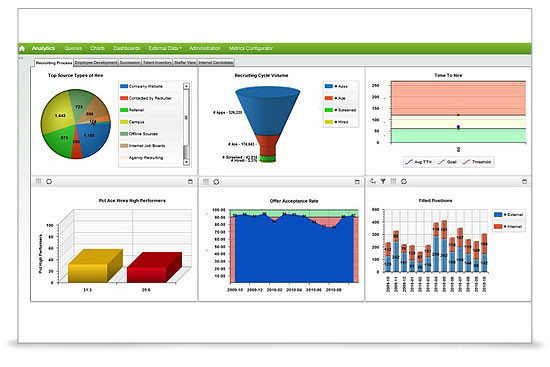Click the Recruiting Cycle Volume title

(261, 75)
